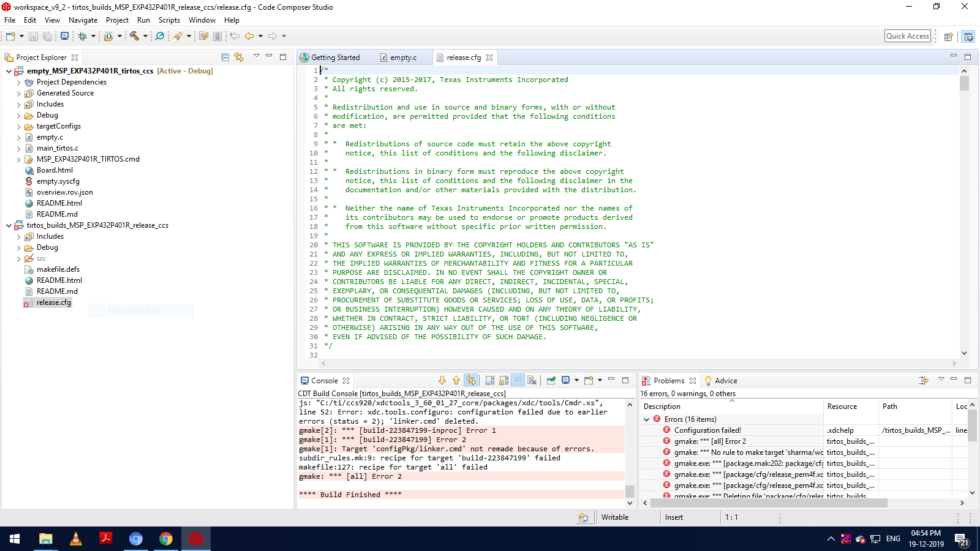Viewport: 980px width, 551px height.
Task: Click ENG language indicator in system tray
Action: click(x=893, y=539)
